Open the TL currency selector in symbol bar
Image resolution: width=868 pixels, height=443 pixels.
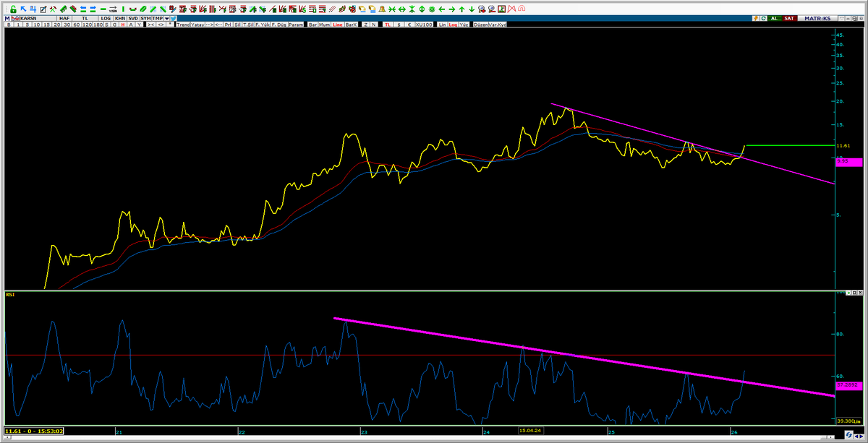pos(85,17)
